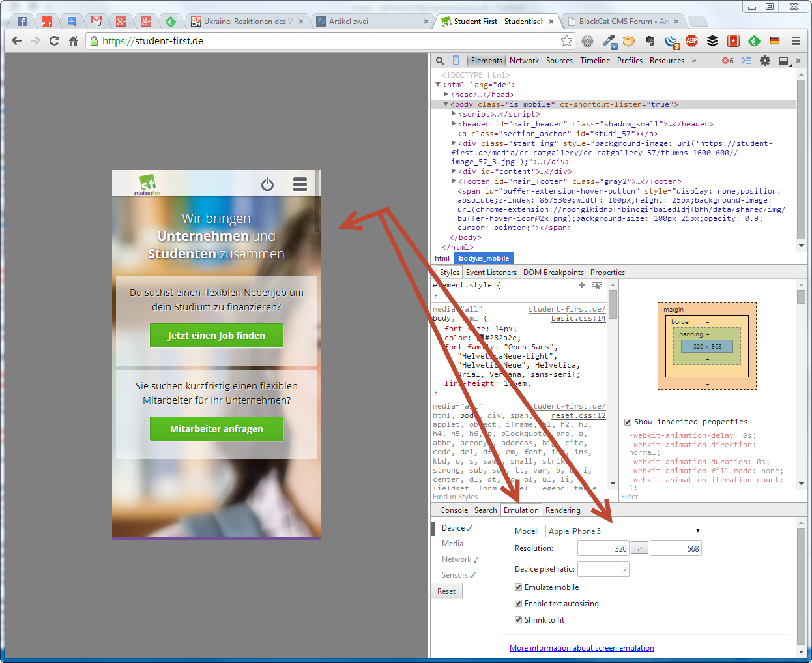Open the Evernote extension icon
Screen dimensions: 812x663
click(x=650, y=40)
